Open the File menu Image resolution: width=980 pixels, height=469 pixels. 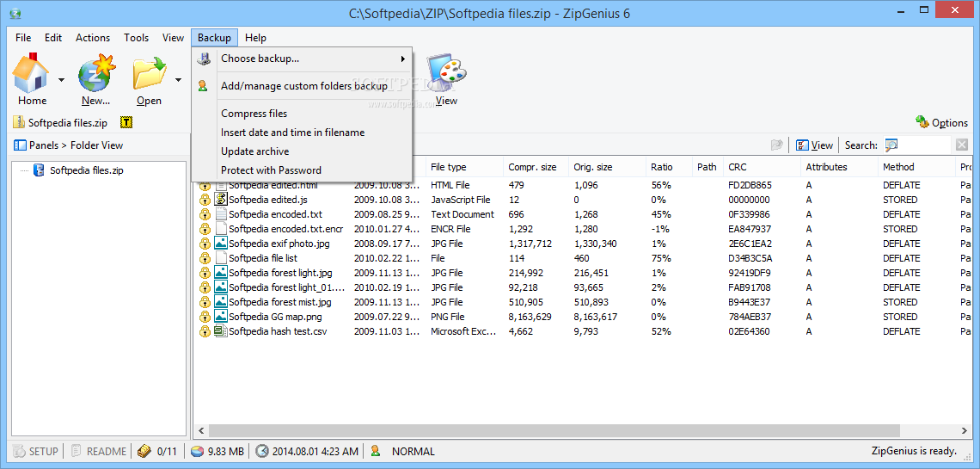tap(23, 38)
